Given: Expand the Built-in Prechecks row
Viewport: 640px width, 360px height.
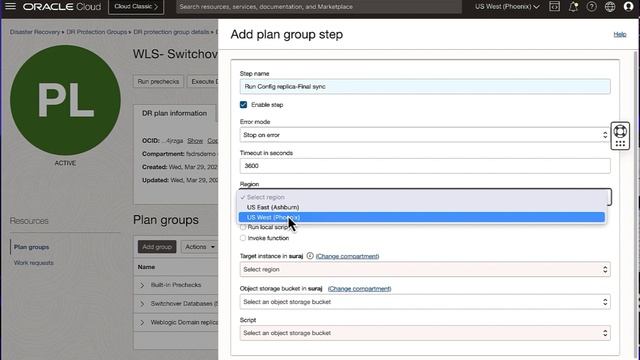Looking at the screenshot, I should click(142, 285).
